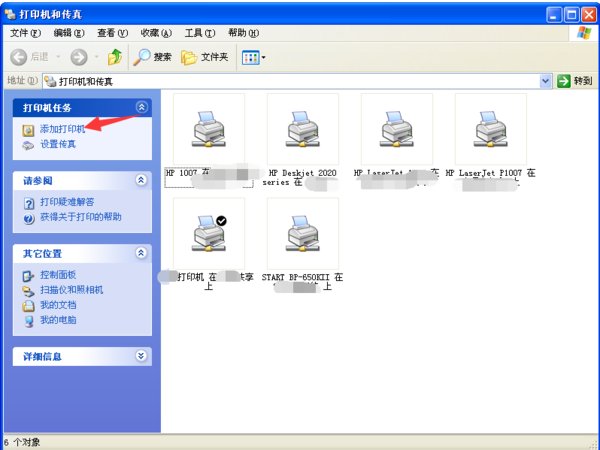Select the HP 1007 printer icon
600x450 pixels.
point(209,129)
